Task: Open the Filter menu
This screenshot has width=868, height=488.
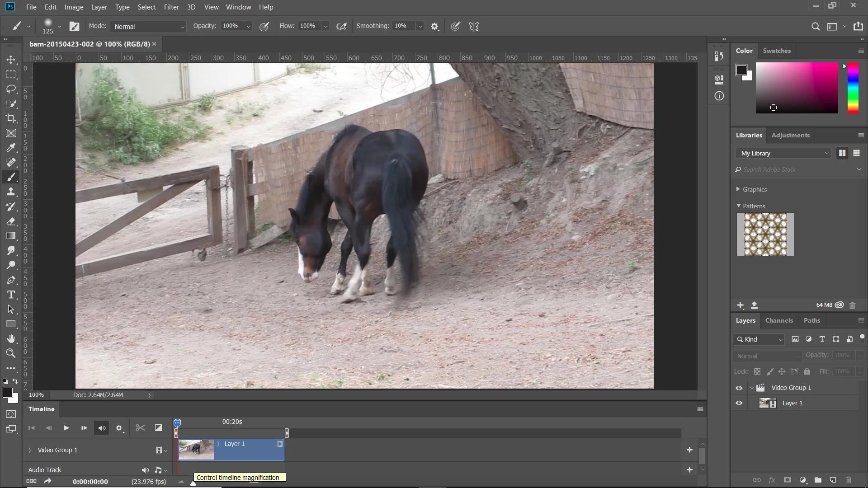Action: (x=171, y=7)
